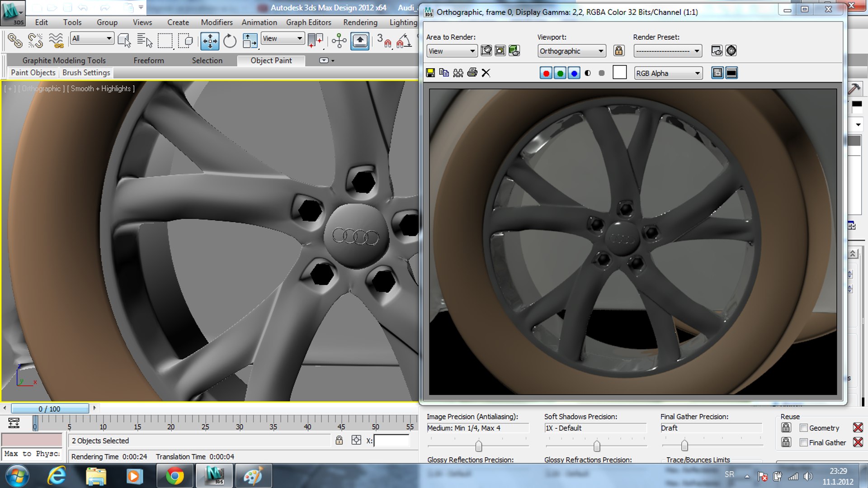Click the X coordinate input field

tap(392, 441)
